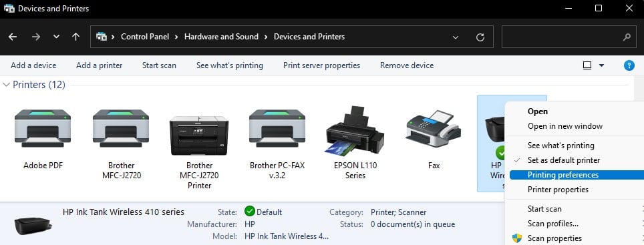Click the change view layout icon
Image resolution: width=644 pixels, height=245 pixels.
click(587, 65)
